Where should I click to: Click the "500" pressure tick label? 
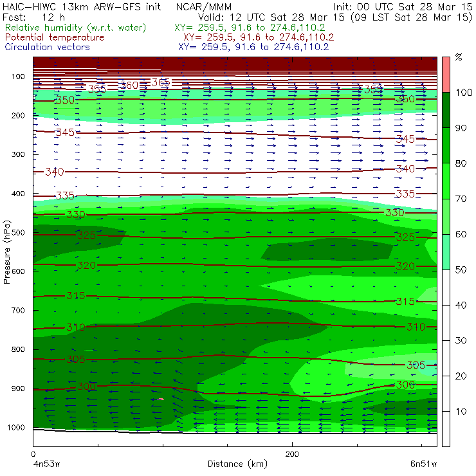(x=18, y=233)
